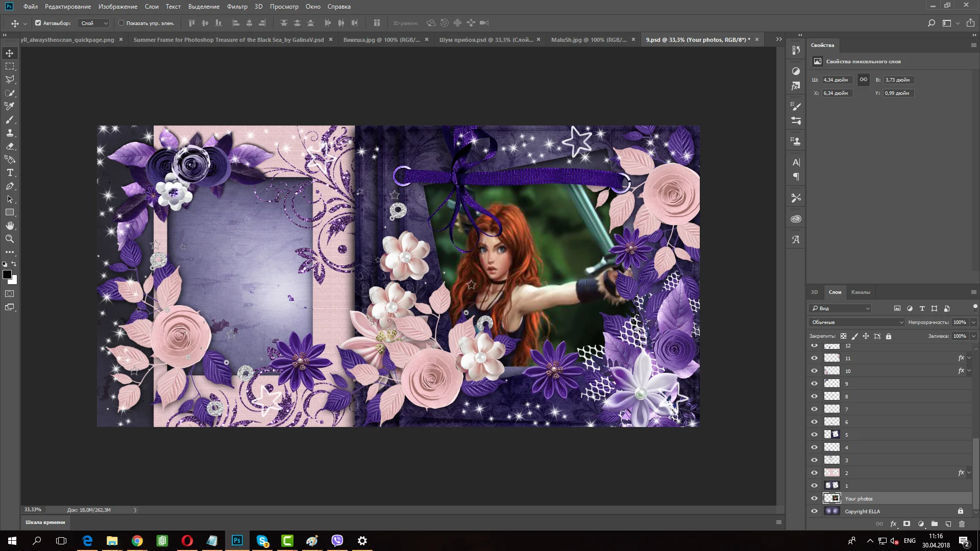Expand the opacity Непрозрачность dropdown arrow

[973, 322]
